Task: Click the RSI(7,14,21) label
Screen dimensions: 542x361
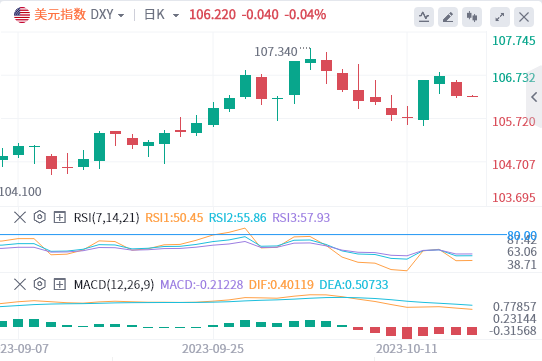Action: 106,217
